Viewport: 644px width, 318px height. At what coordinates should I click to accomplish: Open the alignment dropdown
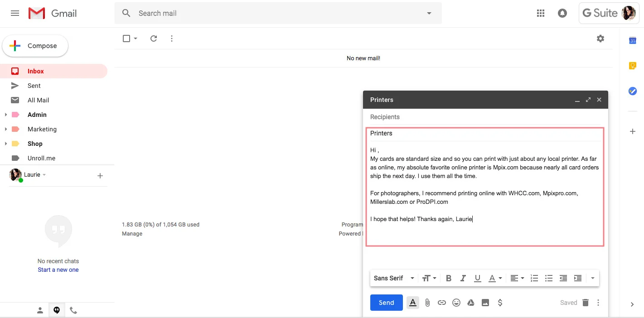517,278
